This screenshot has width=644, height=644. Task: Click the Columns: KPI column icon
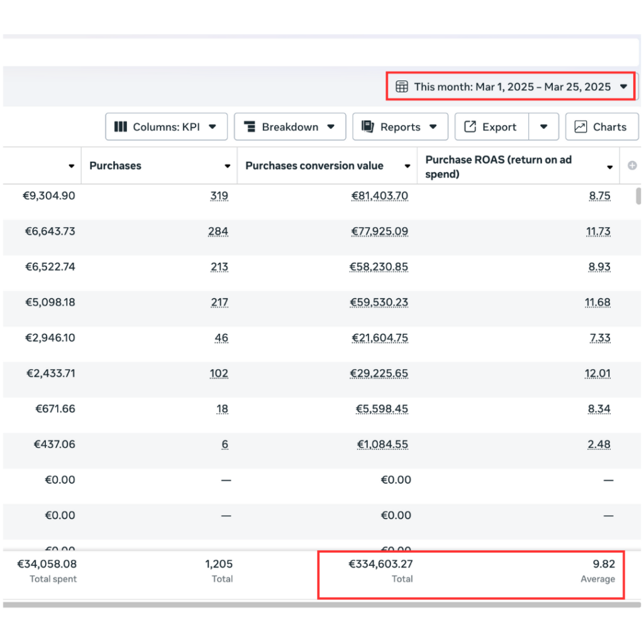point(120,127)
